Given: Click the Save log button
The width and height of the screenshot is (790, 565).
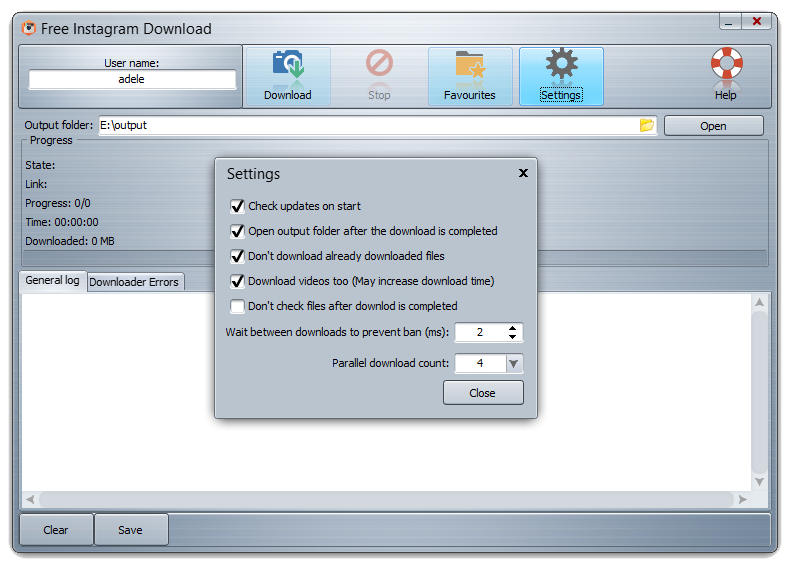Looking at the screenshot, I should pyautogui.click(x=130, y=530).
